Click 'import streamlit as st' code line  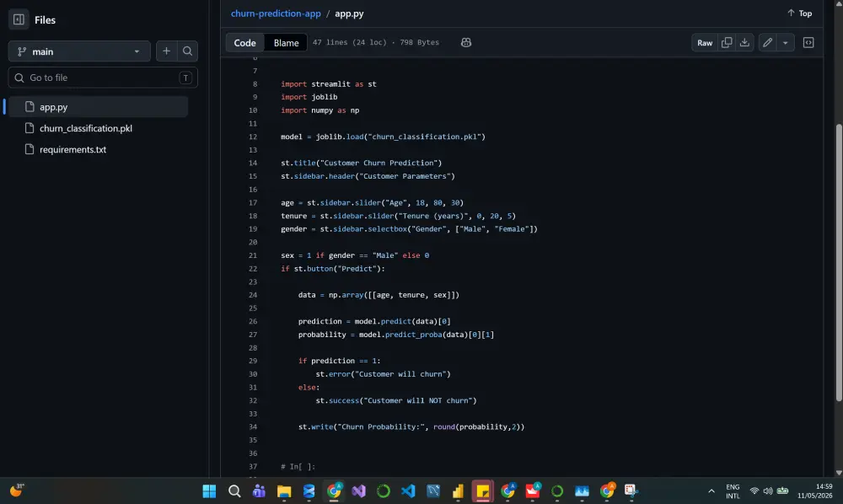point(329,84)
